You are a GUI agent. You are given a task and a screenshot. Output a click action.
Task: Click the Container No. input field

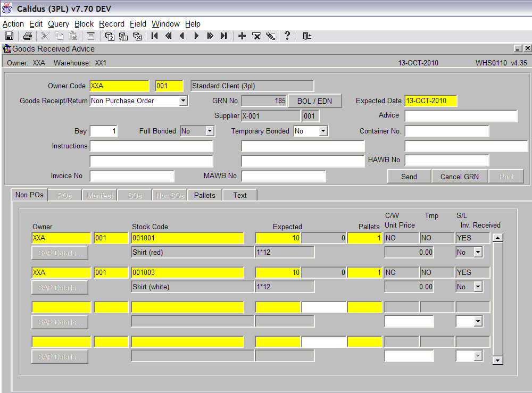[447, 131]
